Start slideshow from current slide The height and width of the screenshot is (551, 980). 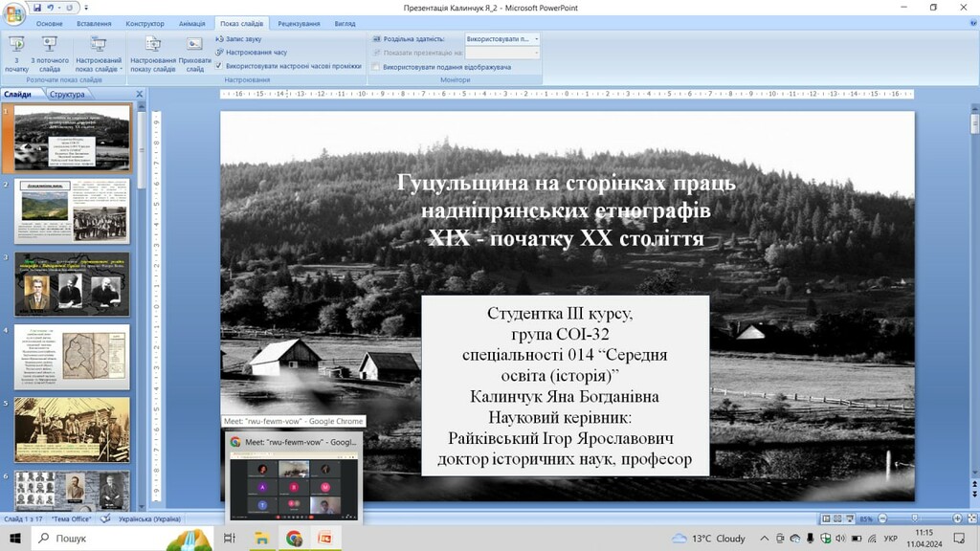pos(49,54)
